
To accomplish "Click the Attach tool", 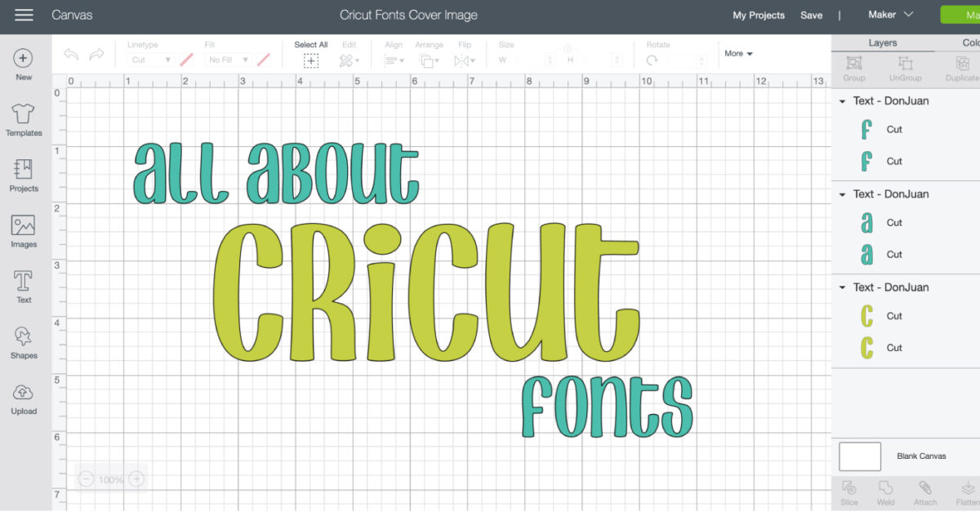I will [x=925, y=493].
